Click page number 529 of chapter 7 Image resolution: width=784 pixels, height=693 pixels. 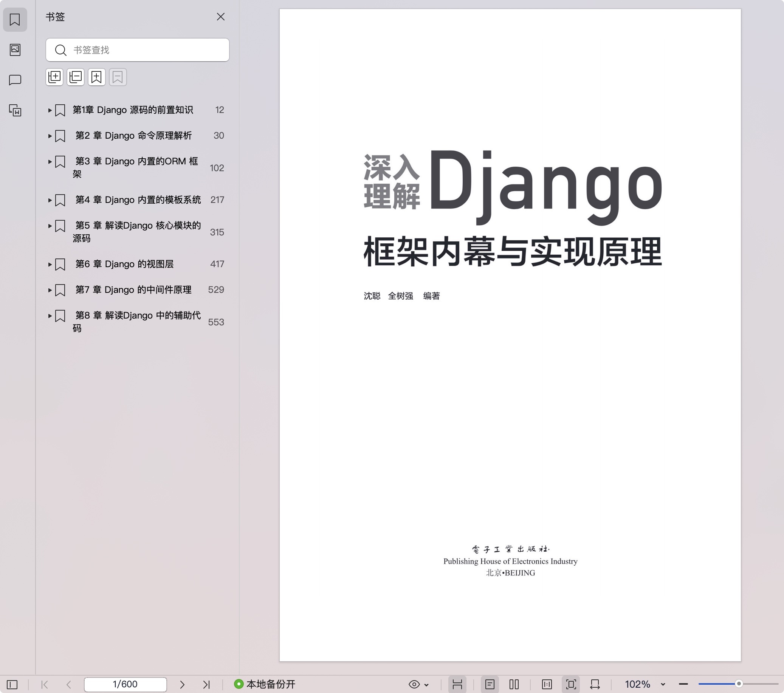[x=216, y=289]
